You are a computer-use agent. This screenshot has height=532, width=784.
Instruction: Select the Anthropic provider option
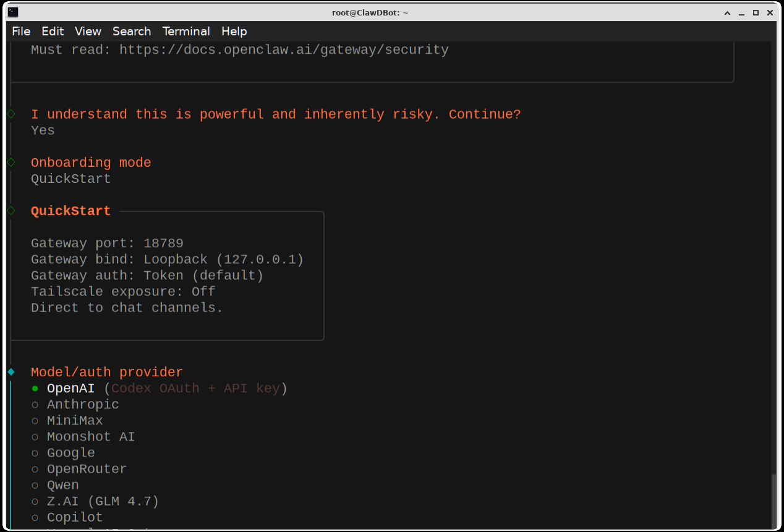coord(75,404)
